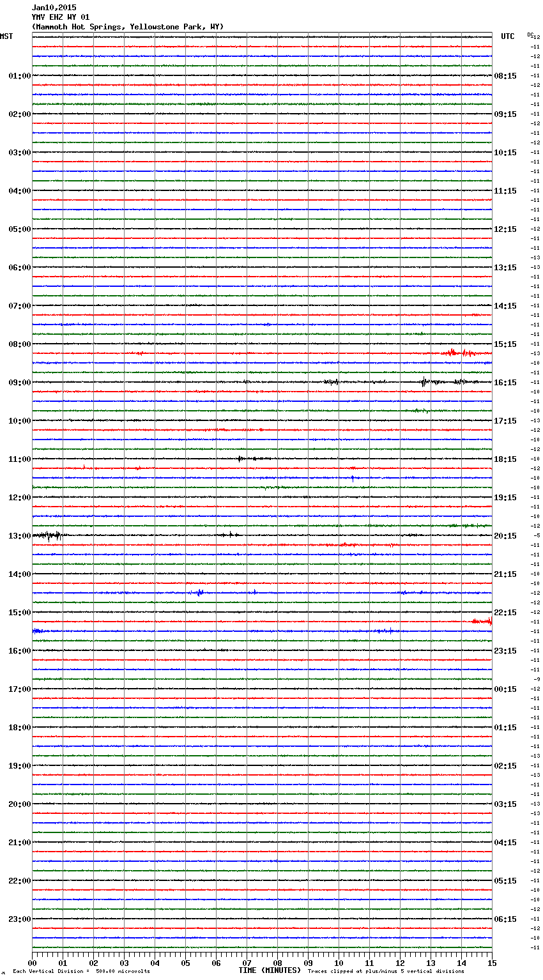
Task: Click the Traces clipped at plus/minus 5 note
Action: coord(386,971)
